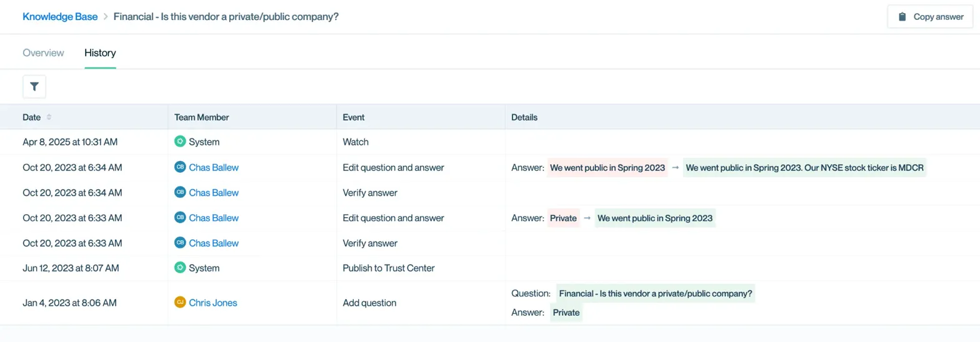This screenshot has height=342, width=980.
Task: Click System avatar icon in Watch row
Action: pyautogui.click(x=180, y=142)
